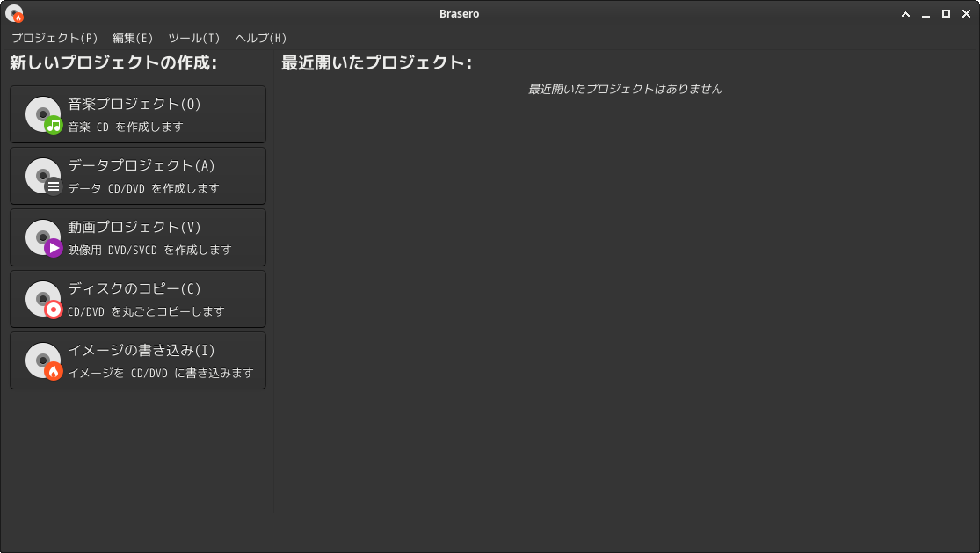Click the music disc icon with green note
This screenshot has width=980, height=553.
[x=44, y=115]
